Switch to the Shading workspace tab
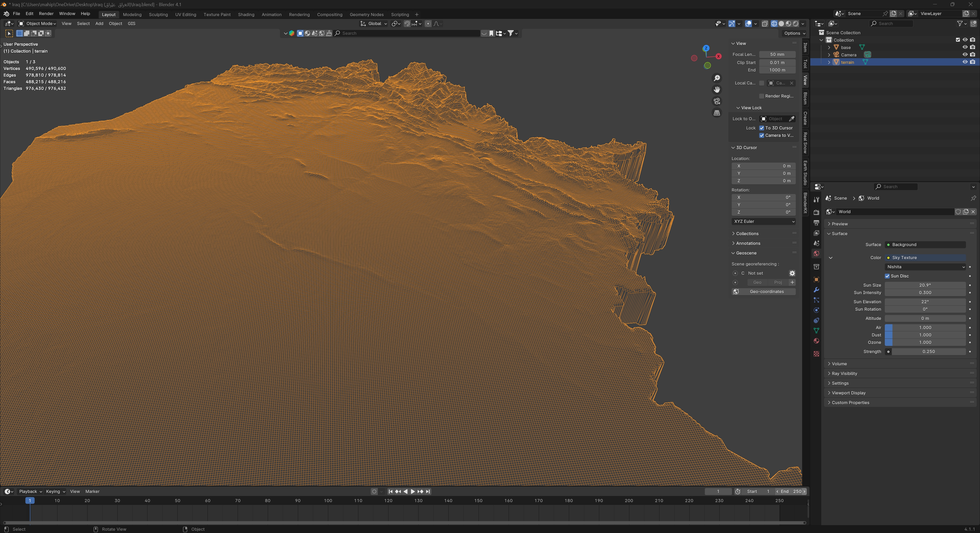The image size is (980, 533). point(246,15)
